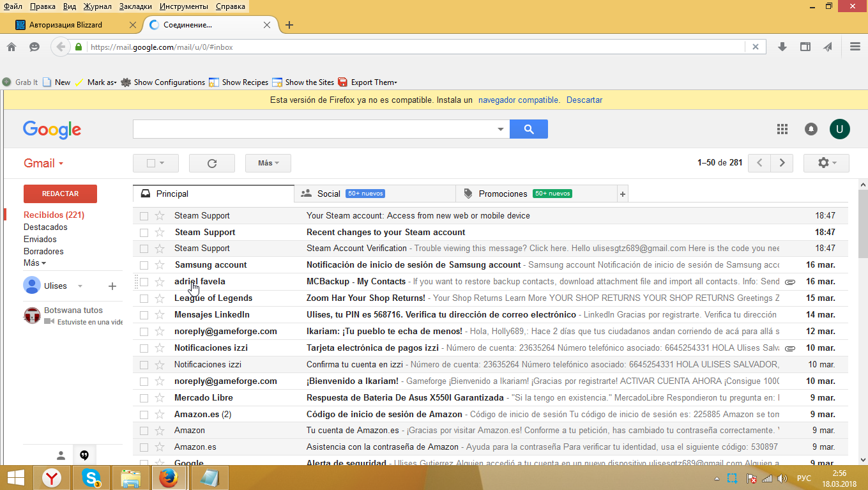868x490 pixels.
Task: Click the Grab It toolbar icon
Action: coord(20,82)
